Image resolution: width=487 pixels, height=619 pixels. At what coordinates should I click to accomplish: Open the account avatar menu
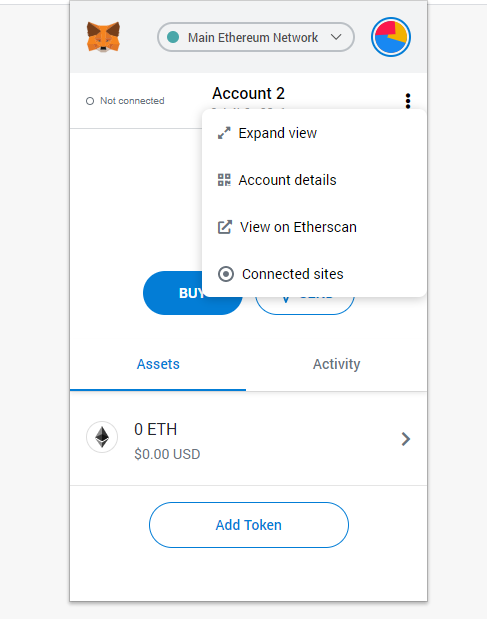pyautogui.click(x=391, y=37)
